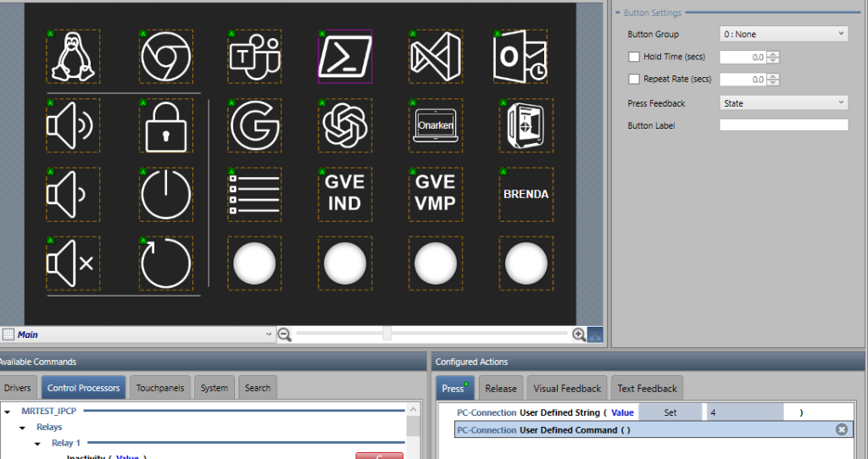Click the zoom in magnifier
Image resolution: width=868 pixels, height=459 pixels.
[578, 335]
